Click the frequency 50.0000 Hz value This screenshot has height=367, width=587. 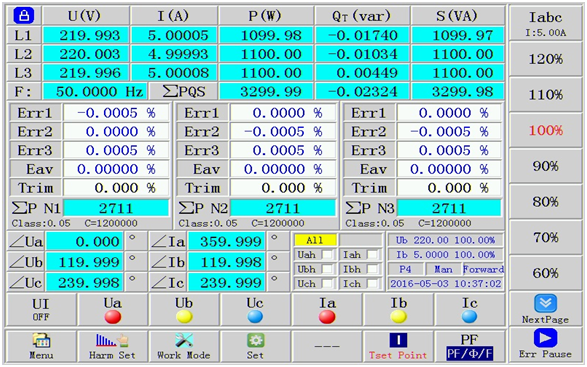click(95, 91)
